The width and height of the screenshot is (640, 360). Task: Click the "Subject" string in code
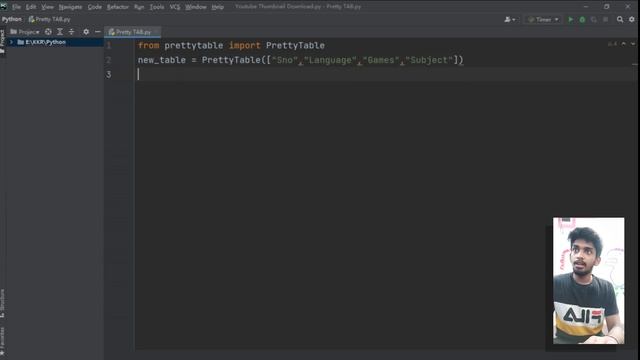tap(429, 60)
